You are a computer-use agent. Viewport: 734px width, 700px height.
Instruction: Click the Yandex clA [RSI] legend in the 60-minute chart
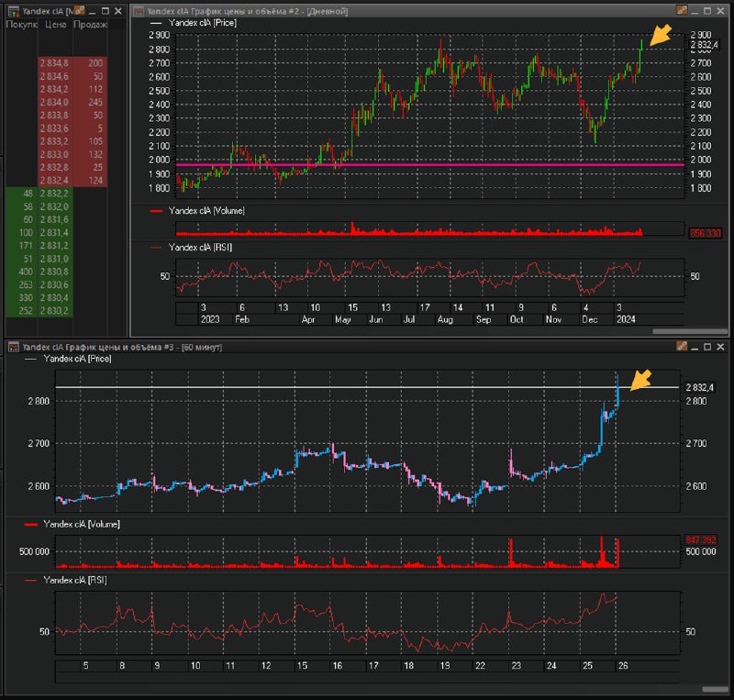point(75,580)
